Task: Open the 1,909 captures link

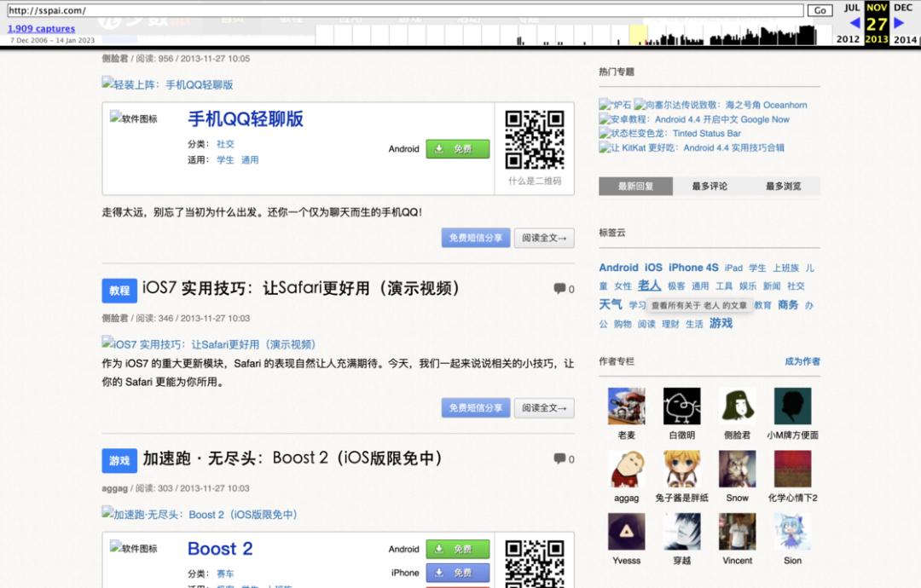Action: (41, 28)
